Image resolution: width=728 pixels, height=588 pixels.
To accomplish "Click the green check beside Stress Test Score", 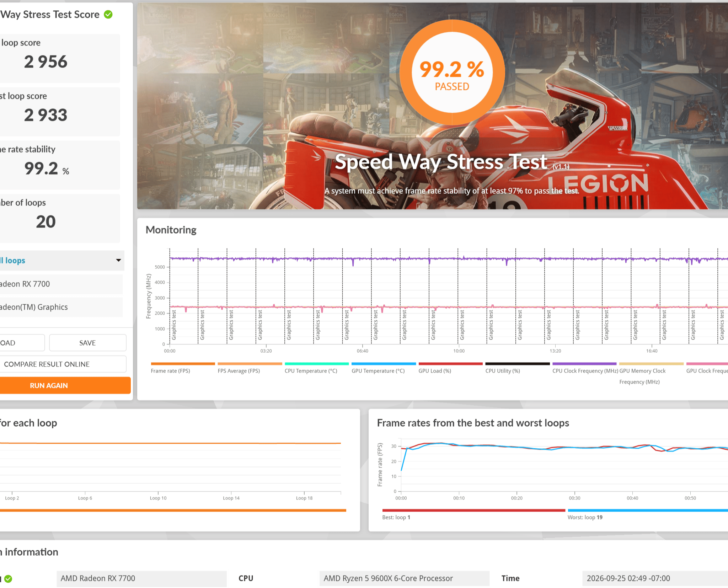I will 108,15.
